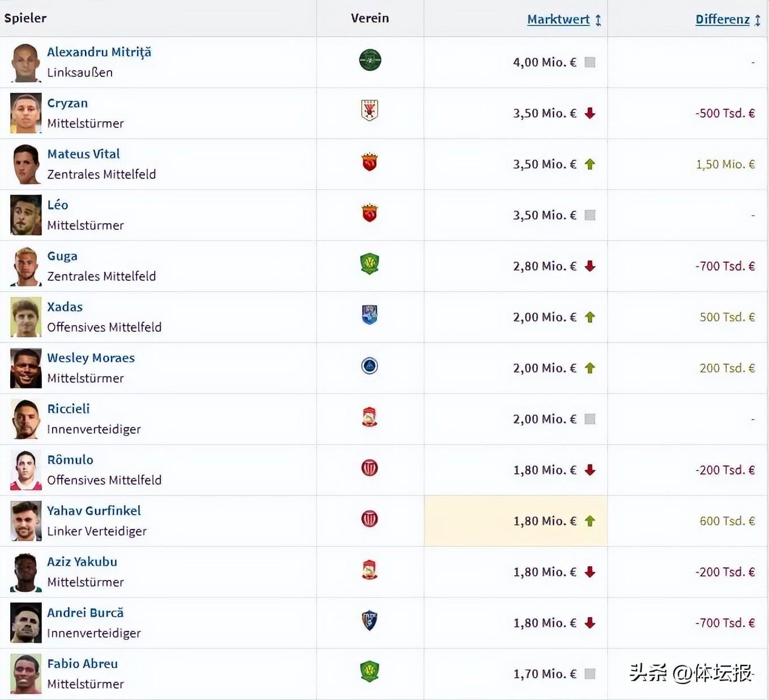
Task: Open Riccieli's club crest icon
Action: [x=370, y=417]
